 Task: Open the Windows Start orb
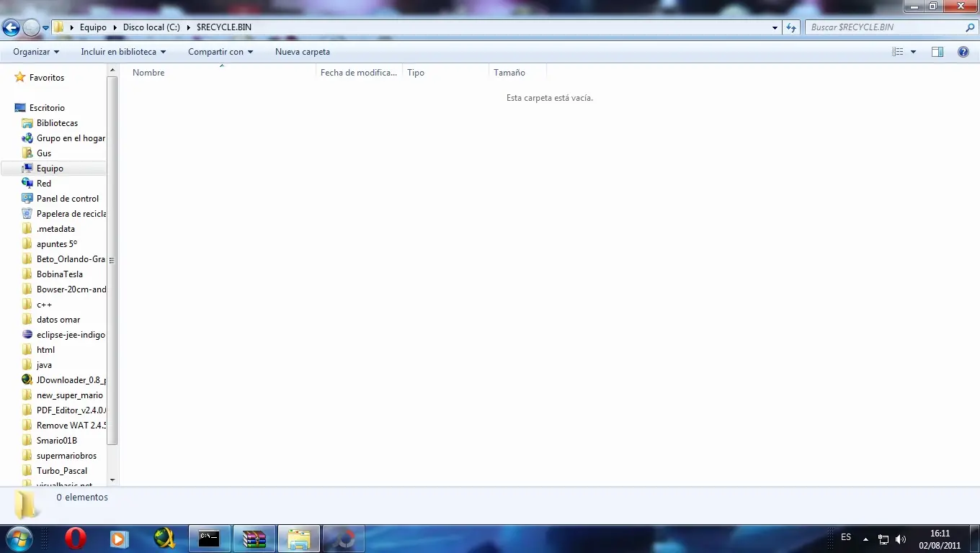19,538
